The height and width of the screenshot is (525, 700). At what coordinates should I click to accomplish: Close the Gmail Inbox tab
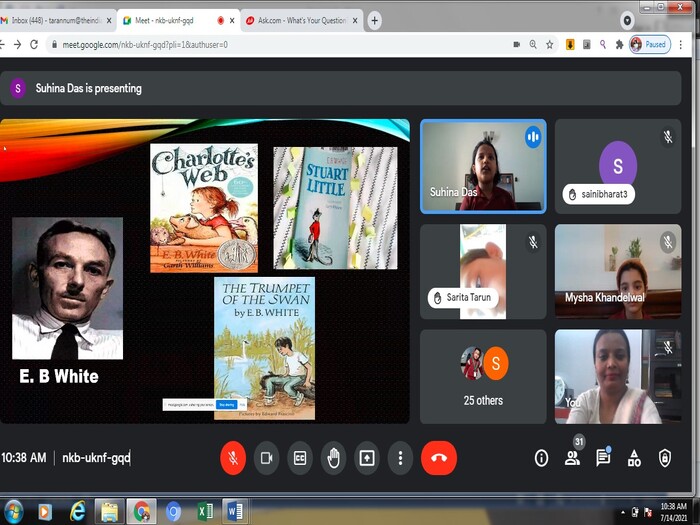pyautogui.click(x=109, y=21)
